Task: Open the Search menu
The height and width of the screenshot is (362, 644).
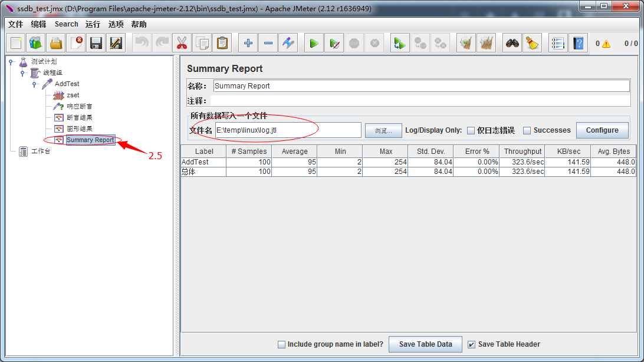Action: pos(66,24)
